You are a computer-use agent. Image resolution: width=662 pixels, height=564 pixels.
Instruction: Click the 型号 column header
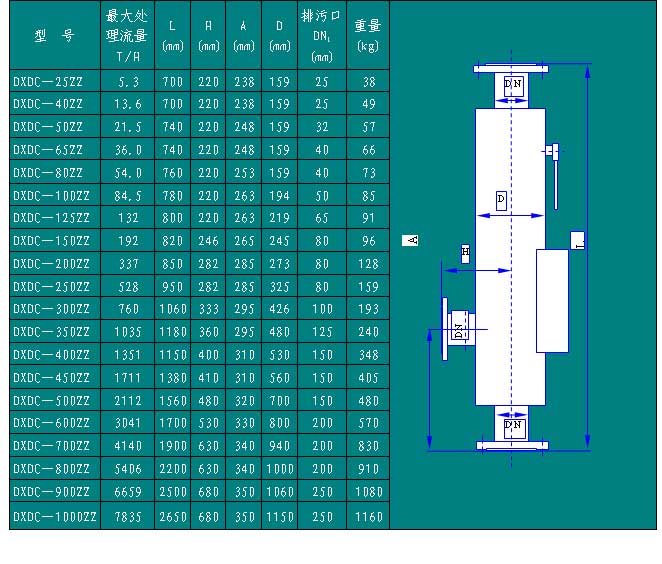click(x=53, y=35)
